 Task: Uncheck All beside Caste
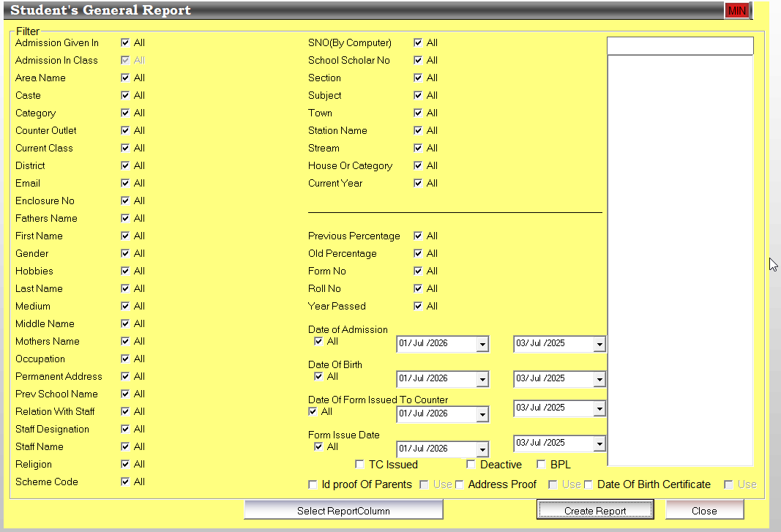tap(125, 95)
